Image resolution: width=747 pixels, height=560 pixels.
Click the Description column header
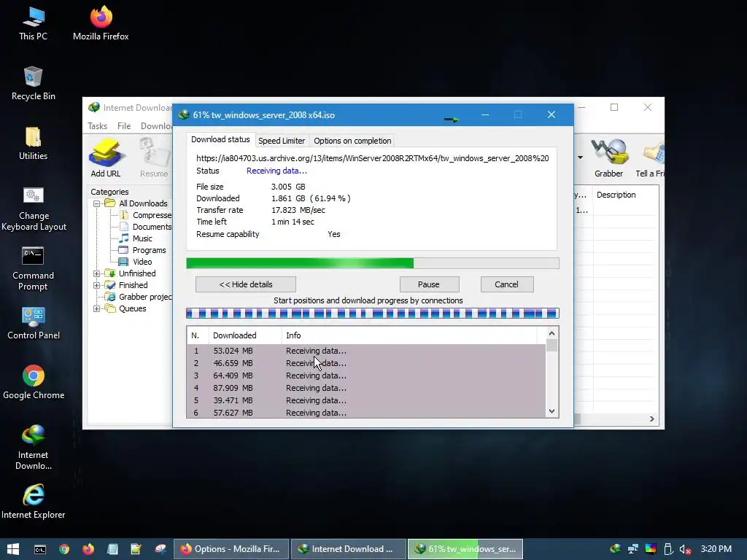tap(625, 195)
